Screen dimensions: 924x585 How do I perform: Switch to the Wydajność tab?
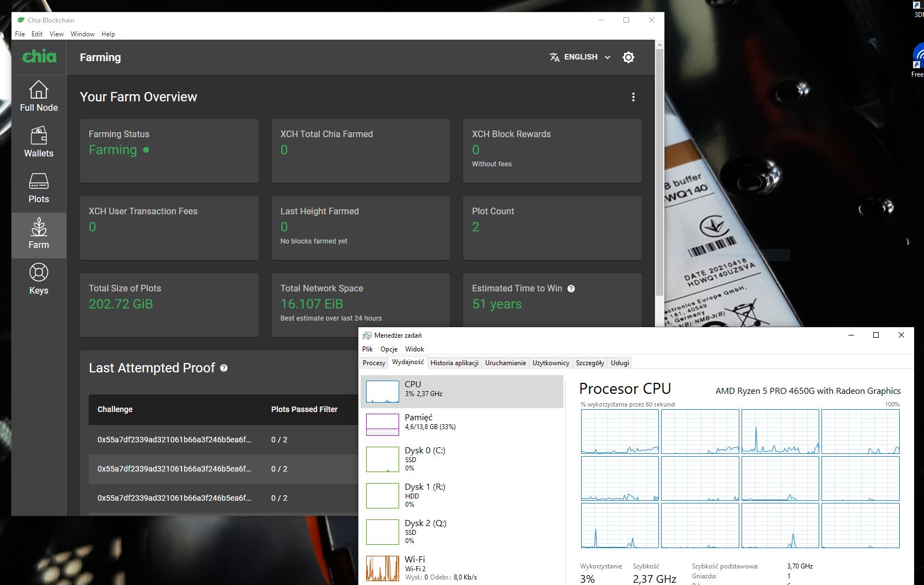point(408,362)
